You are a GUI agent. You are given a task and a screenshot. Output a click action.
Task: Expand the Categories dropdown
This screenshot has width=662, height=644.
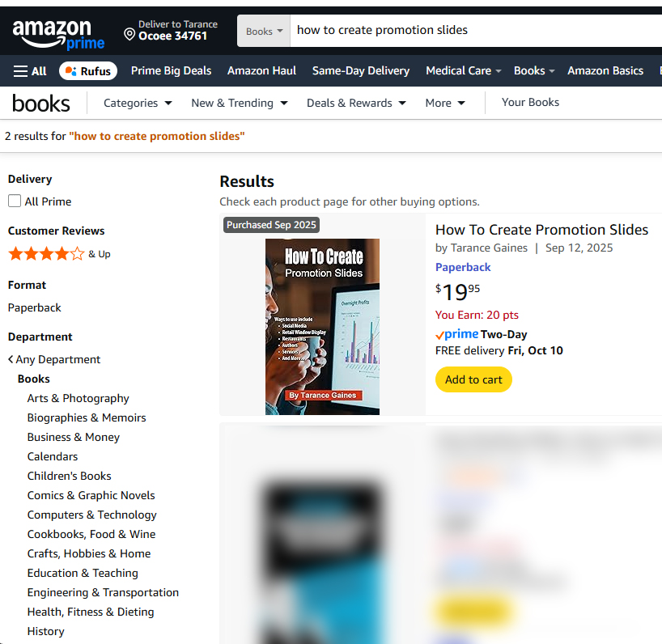pos(138,103)
